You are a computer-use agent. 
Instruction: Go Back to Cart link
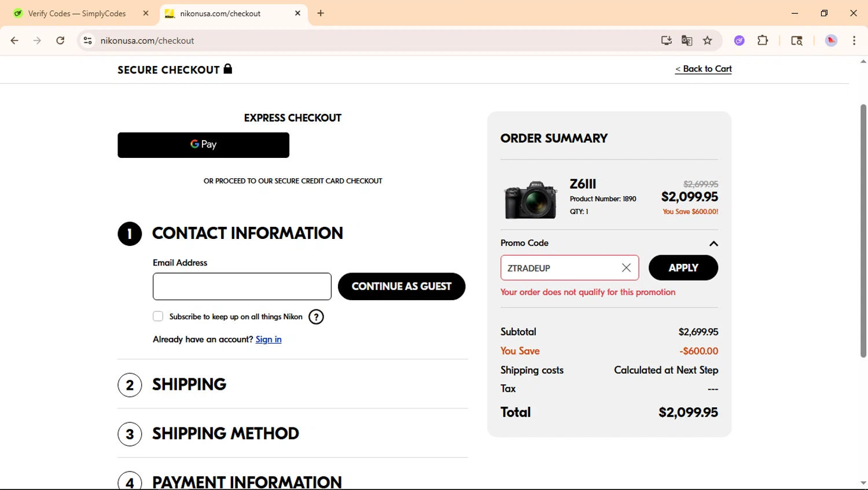point(704,69)
